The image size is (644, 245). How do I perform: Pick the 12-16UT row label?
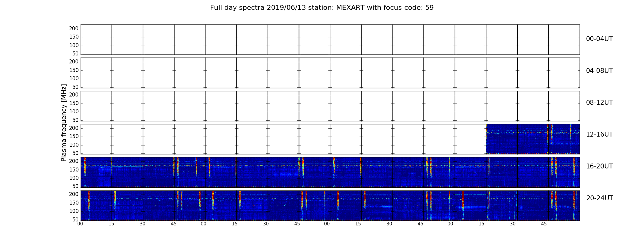pyautogui.click(x=599, y=134)
